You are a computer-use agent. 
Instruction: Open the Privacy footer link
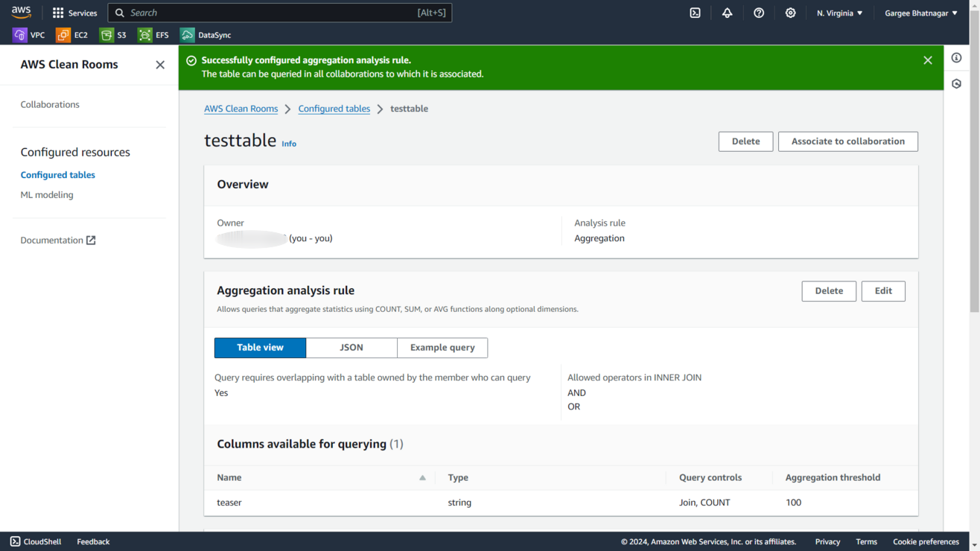pos(827,541)
